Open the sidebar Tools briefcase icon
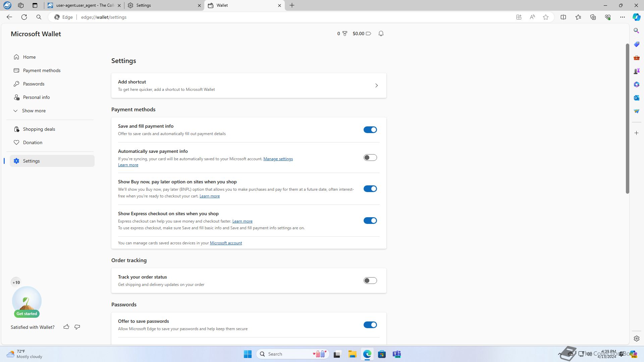Screen dimensions: 644x362 636,58
